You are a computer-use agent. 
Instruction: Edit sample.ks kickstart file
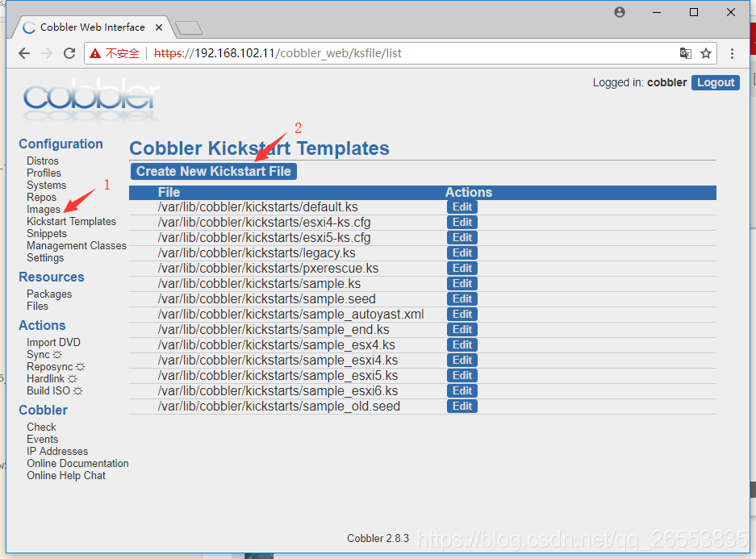[462, 283]
